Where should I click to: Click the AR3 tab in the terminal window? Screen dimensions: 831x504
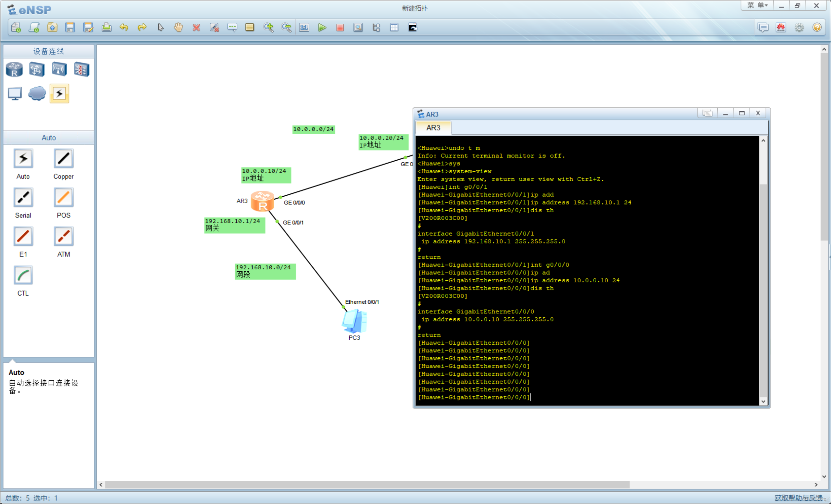433,128
